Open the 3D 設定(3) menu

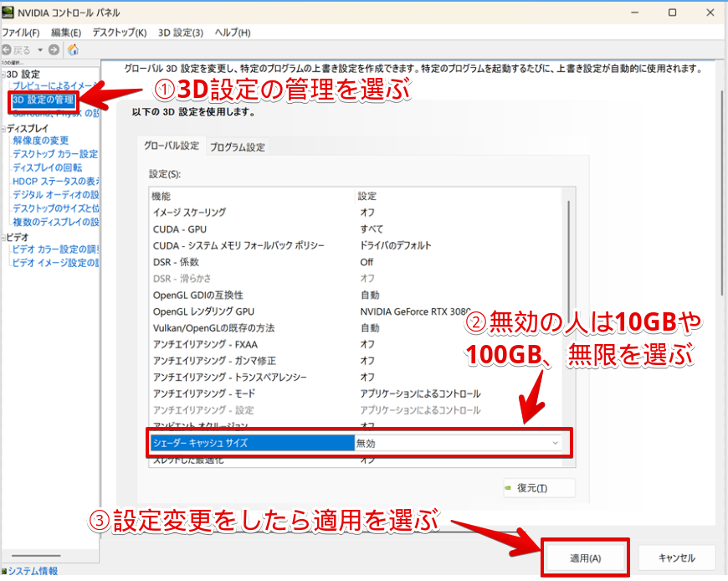tap(181, 33)
